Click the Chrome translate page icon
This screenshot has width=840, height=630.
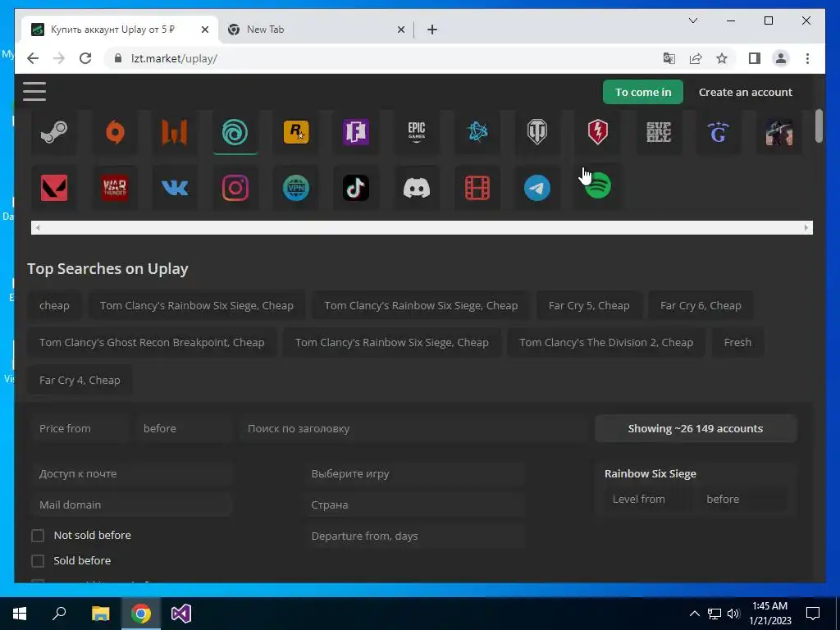coord(669,58)
